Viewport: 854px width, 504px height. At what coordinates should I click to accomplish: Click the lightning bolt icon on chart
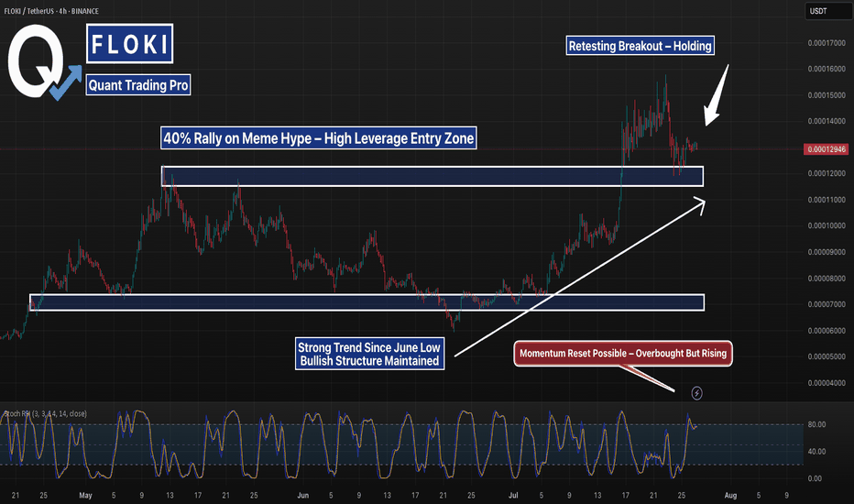point(696,393)
